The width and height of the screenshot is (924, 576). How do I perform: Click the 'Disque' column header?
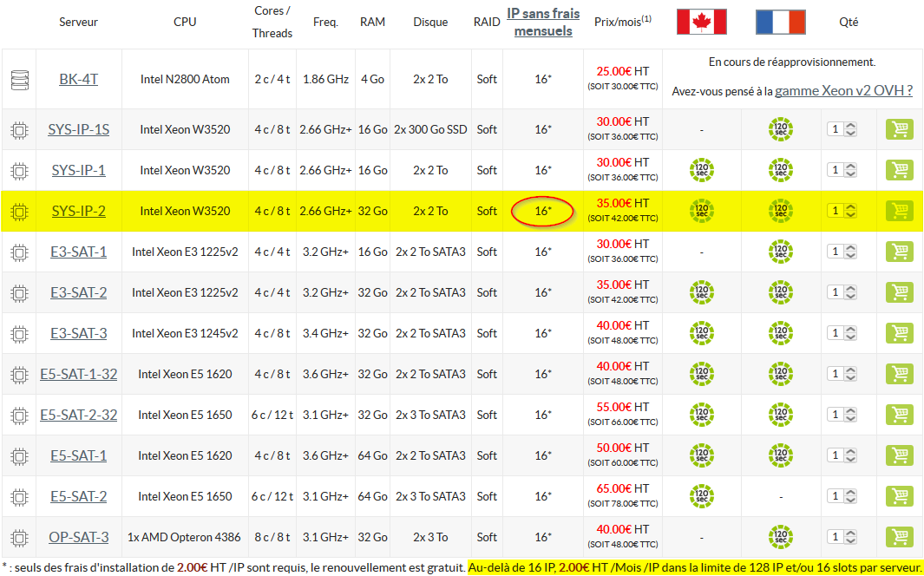pos(430,22)
